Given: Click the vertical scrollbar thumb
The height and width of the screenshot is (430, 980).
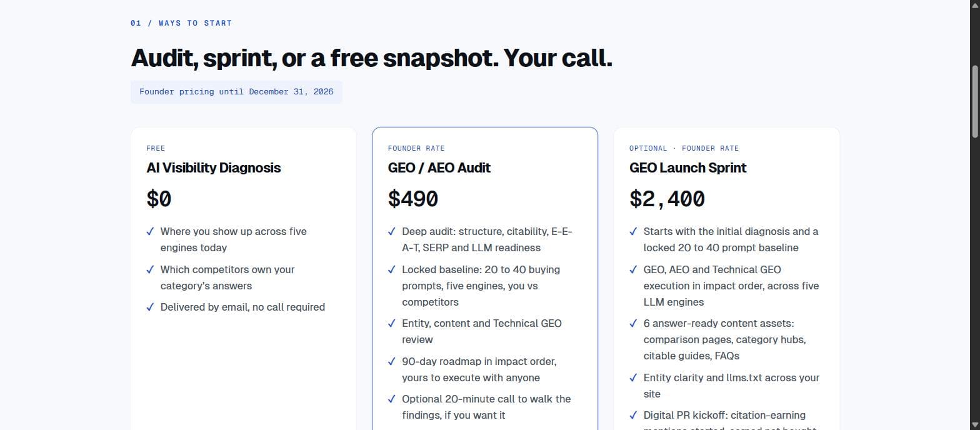Looking at the screenshot, I should click(x=974, y=102).
